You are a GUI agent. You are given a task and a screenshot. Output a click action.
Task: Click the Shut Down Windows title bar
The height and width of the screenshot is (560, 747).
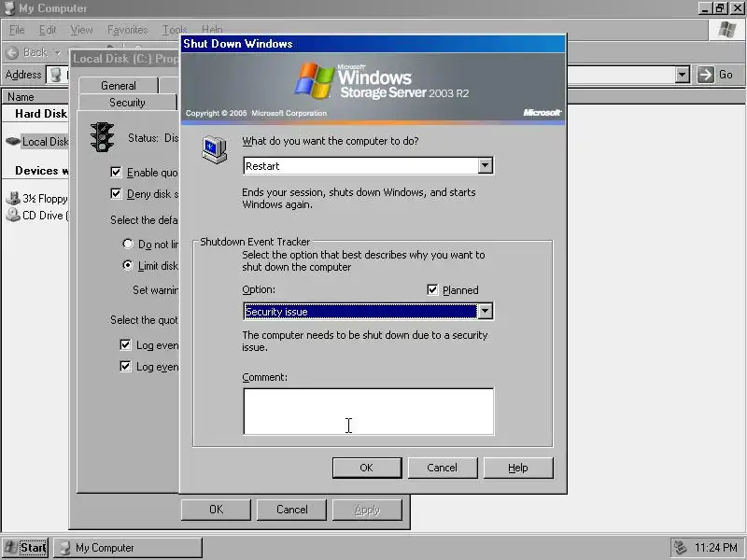[373, 44]
